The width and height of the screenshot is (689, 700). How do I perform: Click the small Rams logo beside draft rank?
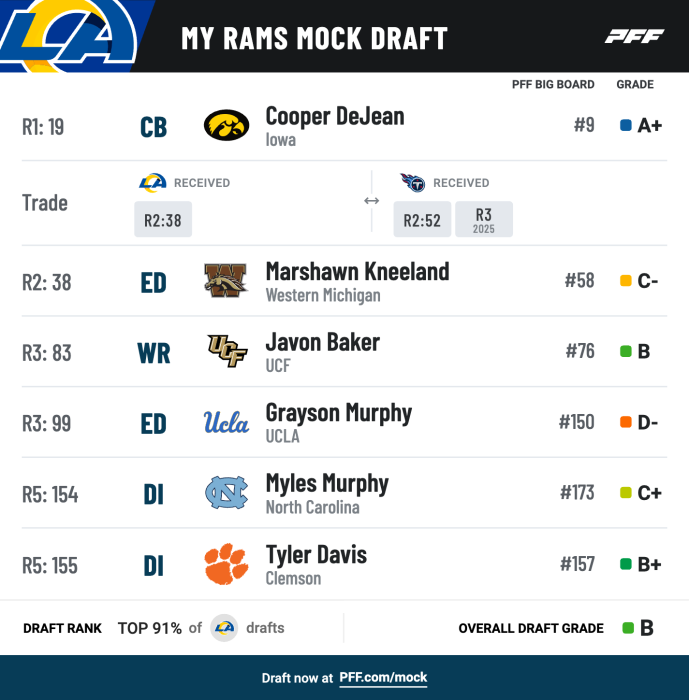(224, 628)
